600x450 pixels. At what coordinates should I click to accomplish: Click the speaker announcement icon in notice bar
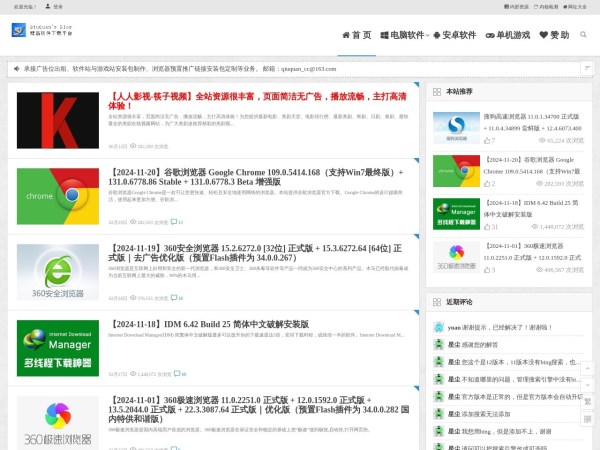(15, 69)
